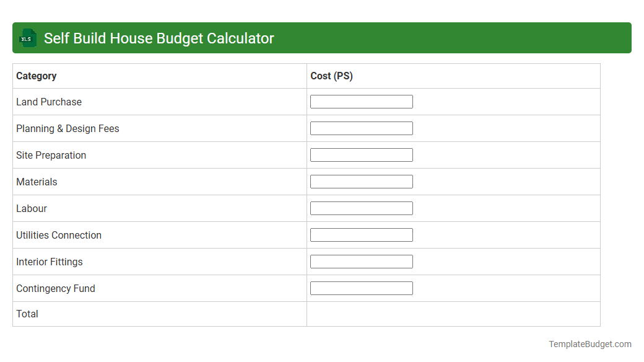Click the Cost (PS) column header
644x362 pixels.
(x=331, y=76)
